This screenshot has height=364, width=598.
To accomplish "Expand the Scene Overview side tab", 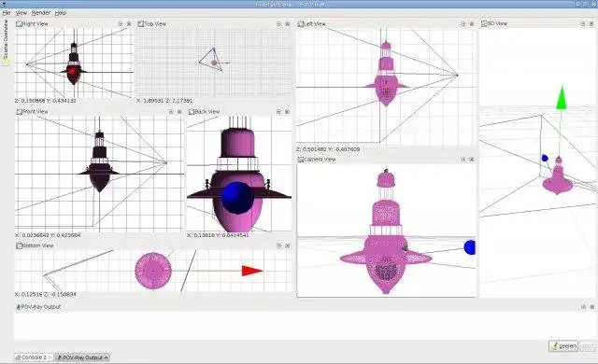I will click(x=6, y=43).
